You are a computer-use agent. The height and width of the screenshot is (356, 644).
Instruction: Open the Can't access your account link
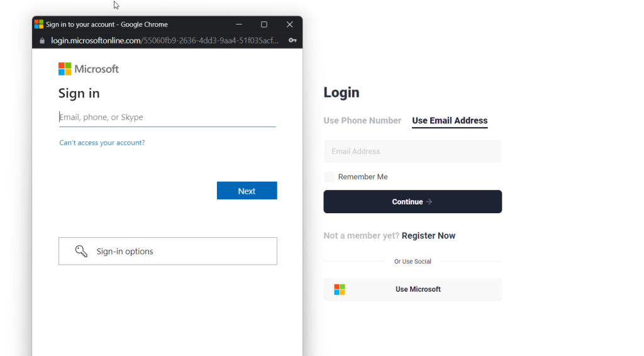[102, 143]
